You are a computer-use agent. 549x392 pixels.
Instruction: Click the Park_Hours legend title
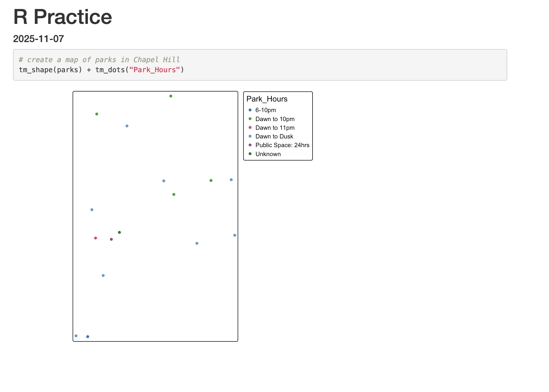coord(267,99)
